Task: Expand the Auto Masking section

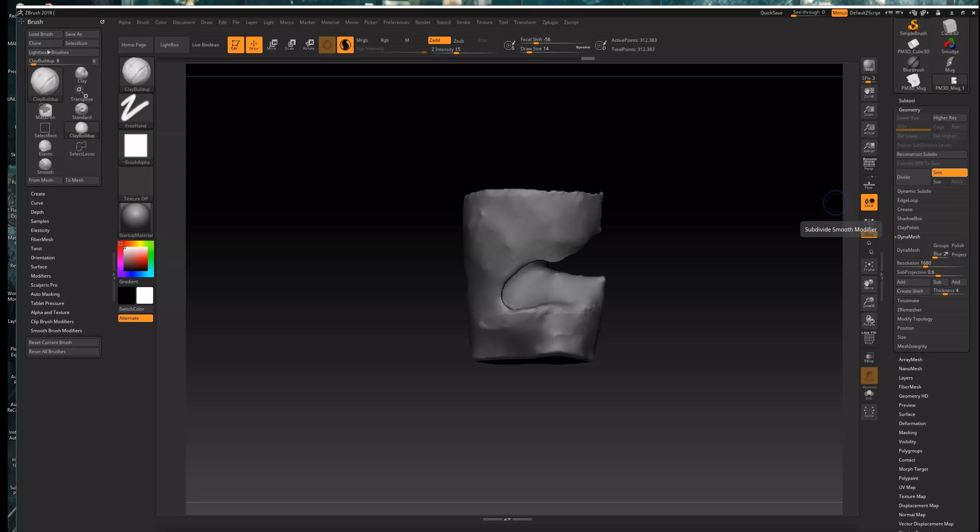Action: coord(45,294)
